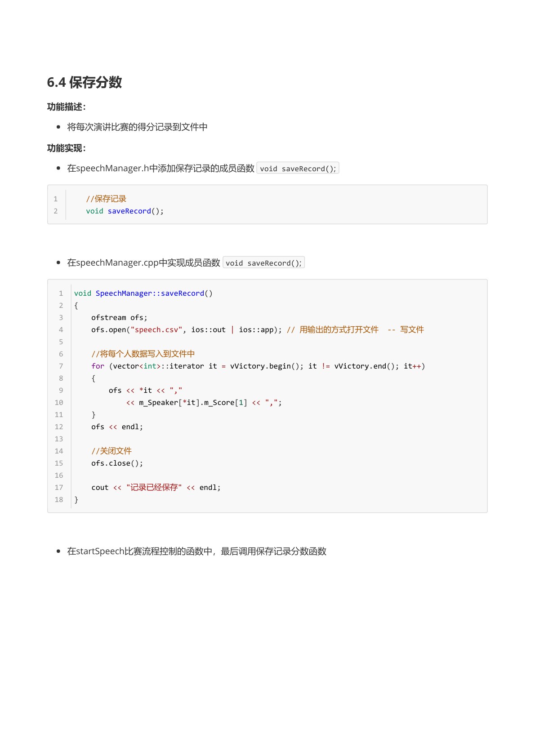
Task: Click the "//关闭文件" comment
Action: click(x=111, y=451)
